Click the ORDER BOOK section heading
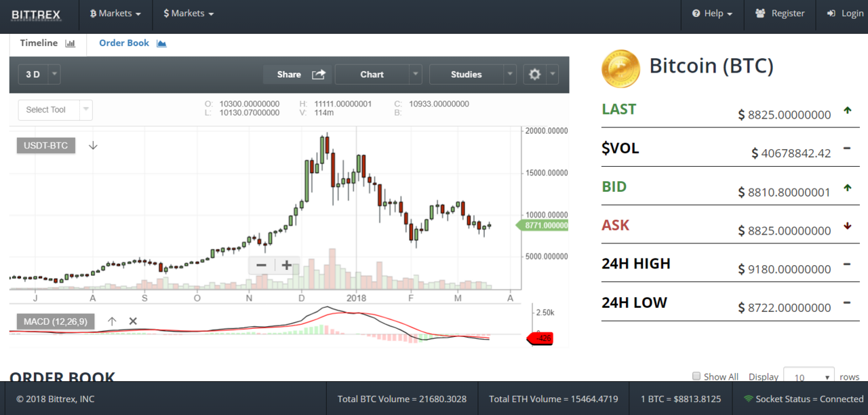Screen dimensions: 868x415 [x=62, y=376]
